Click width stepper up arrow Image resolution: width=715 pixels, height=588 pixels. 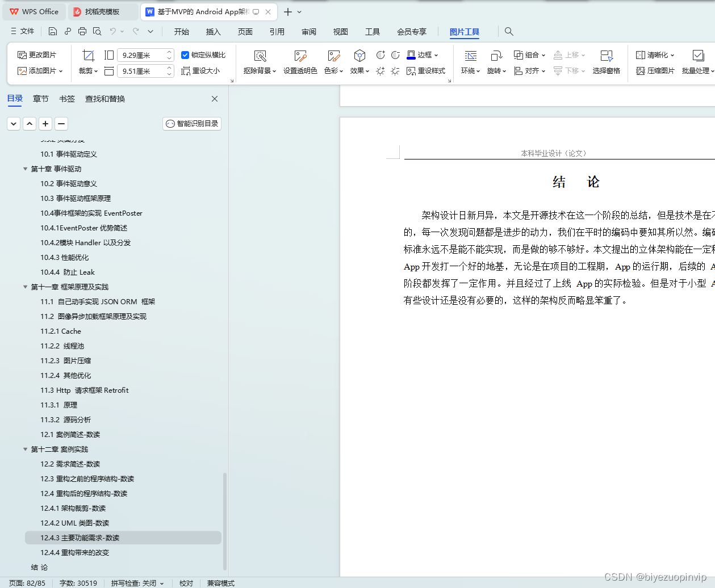(169, 52)
